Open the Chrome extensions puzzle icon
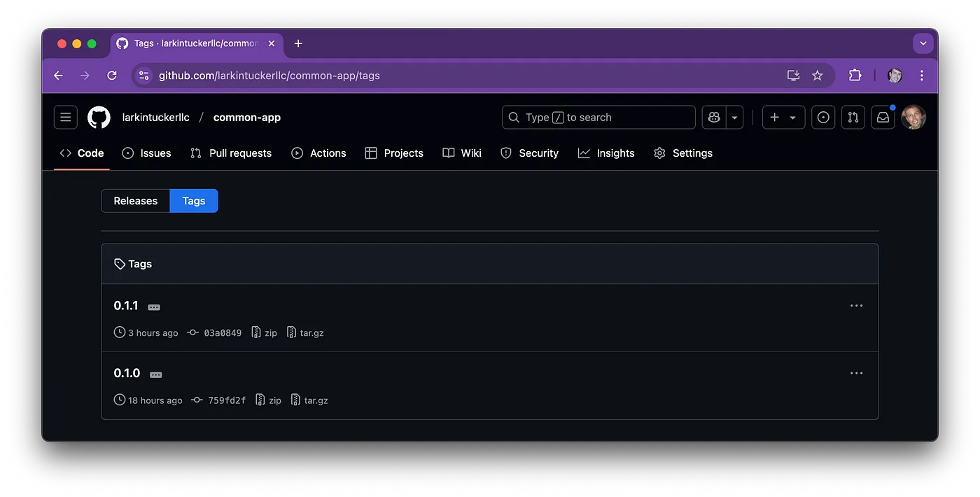980x497 pixels. click(855, 76)
